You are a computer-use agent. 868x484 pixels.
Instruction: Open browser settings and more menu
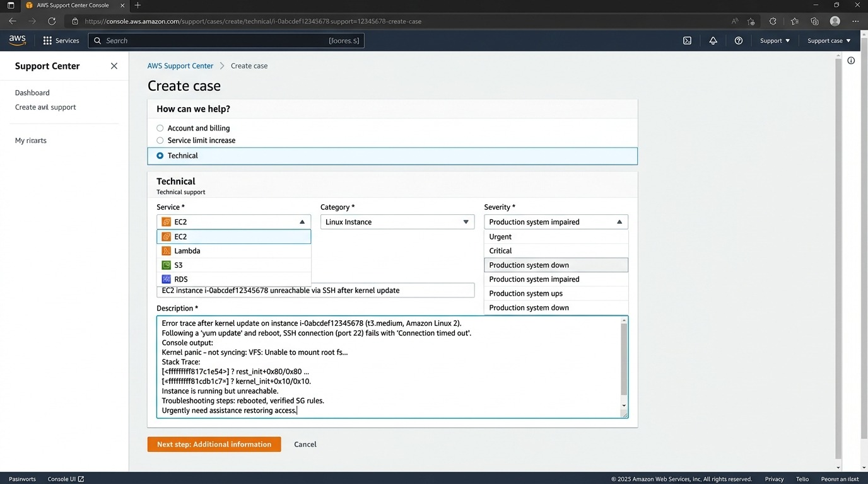pyautogui.click(x=856, y=21)
